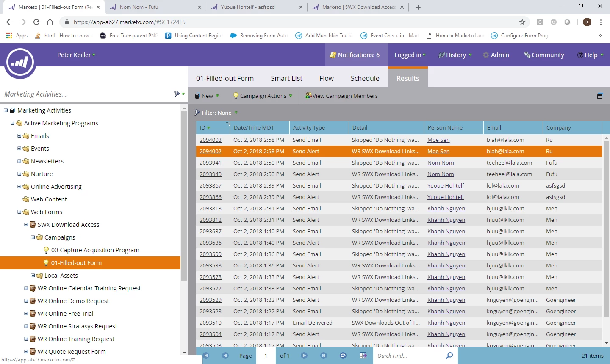Open the WR Online Training Request program
This screenshot has width=610, height=364.
[x=76, y=339]
